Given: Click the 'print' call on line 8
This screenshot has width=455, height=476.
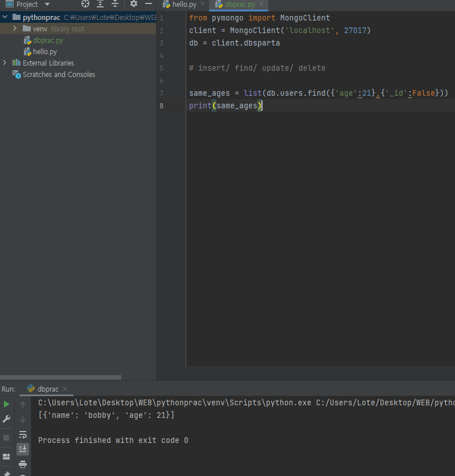Looking at the screenshot, I should tap(200, 105).
